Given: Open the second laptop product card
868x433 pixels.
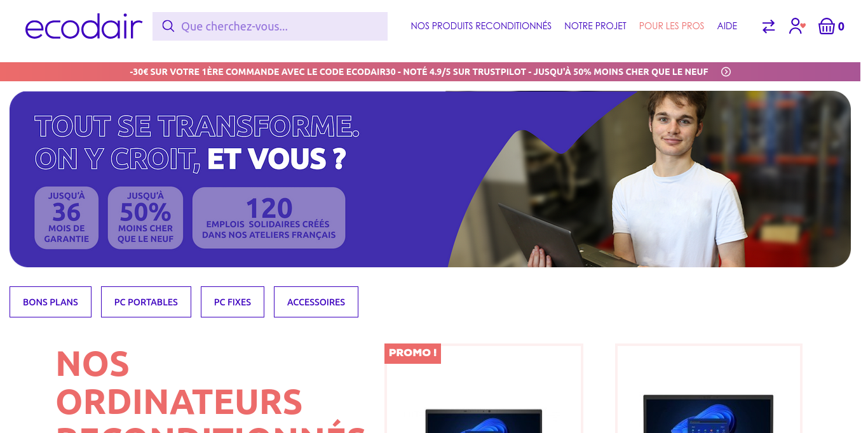Looking at the screenshot, I should point(709,389).
